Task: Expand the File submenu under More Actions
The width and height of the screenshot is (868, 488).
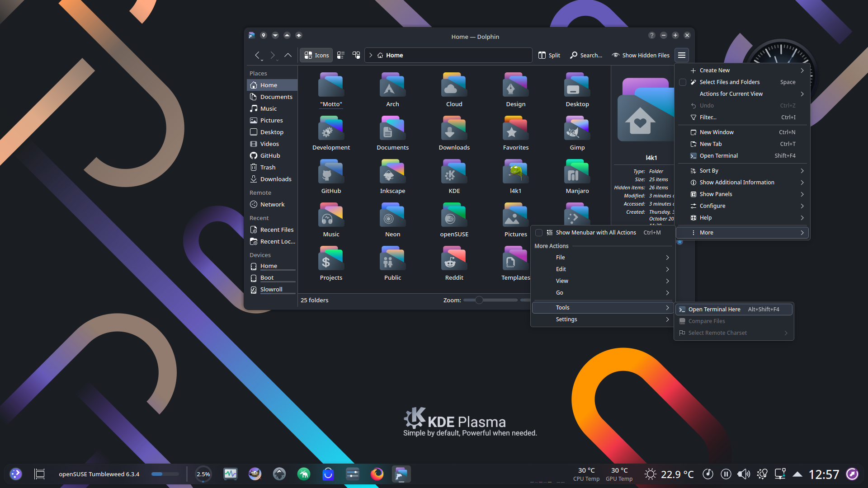Action: pyautogui.click(x=602, y=258)
